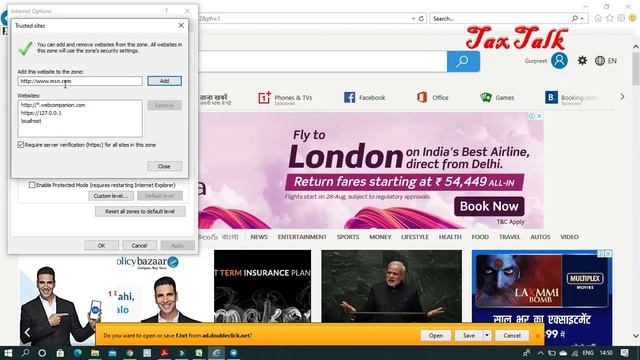Switch to the SPORTS tab
Screen dimensions: 640x360
coord(348,237)
